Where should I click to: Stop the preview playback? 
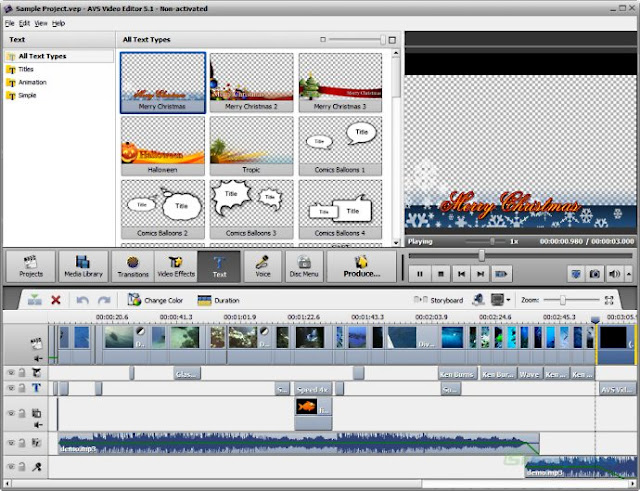click(440, 274)
